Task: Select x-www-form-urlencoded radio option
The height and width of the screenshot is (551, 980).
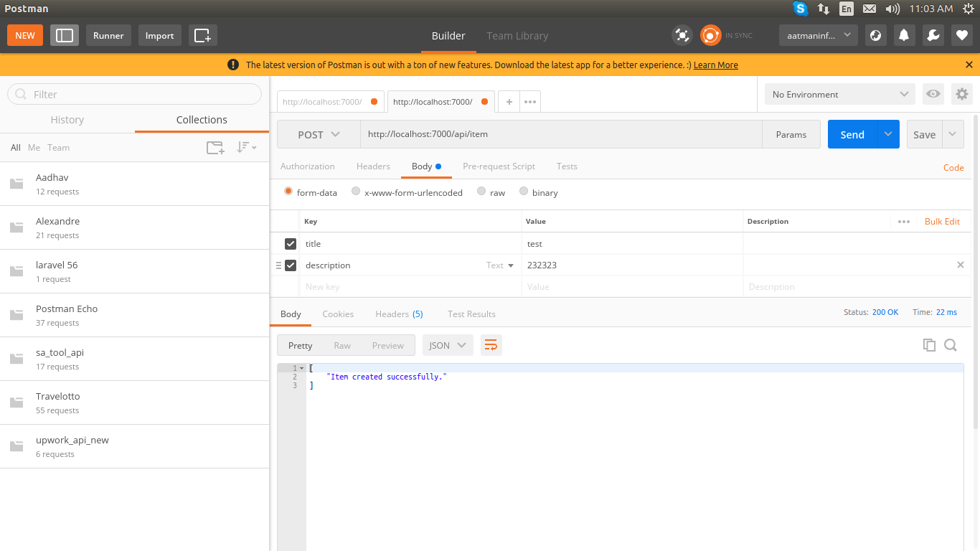Action: (356, 192)
